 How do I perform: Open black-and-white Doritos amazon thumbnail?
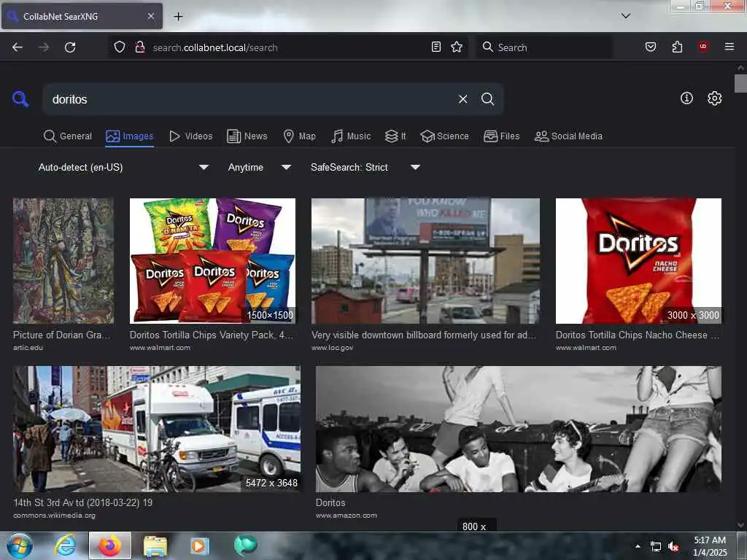click(519, 429)
